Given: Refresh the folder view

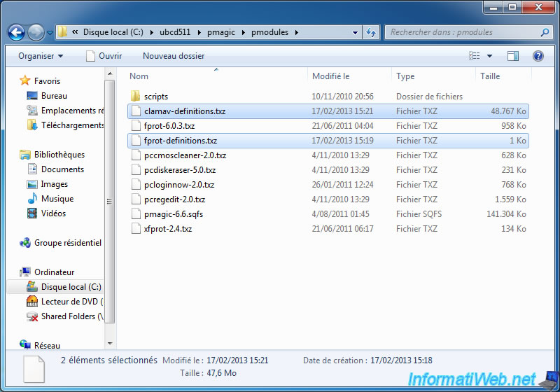Looking at the screenshot, I should [371, 32].
